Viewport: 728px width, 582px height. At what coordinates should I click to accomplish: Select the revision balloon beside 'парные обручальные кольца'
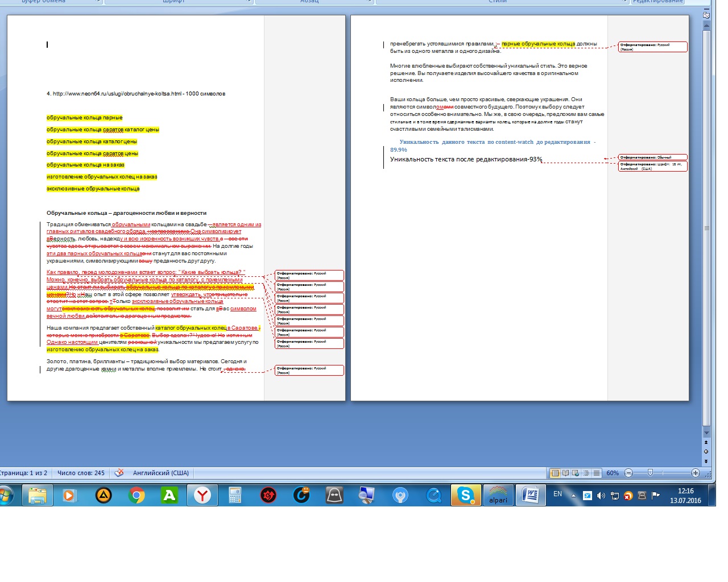653,47
